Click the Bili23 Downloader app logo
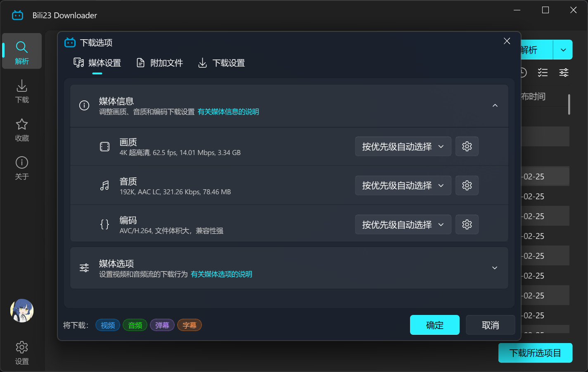 pos(18,15)
